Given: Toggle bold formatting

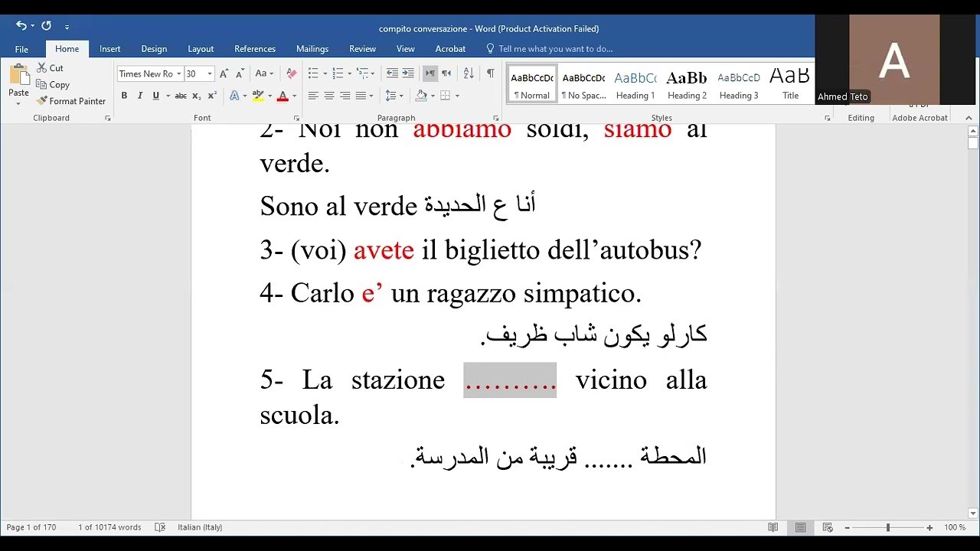Looking at the screenshot, I should pyautogui.click(x=124, y=96).
